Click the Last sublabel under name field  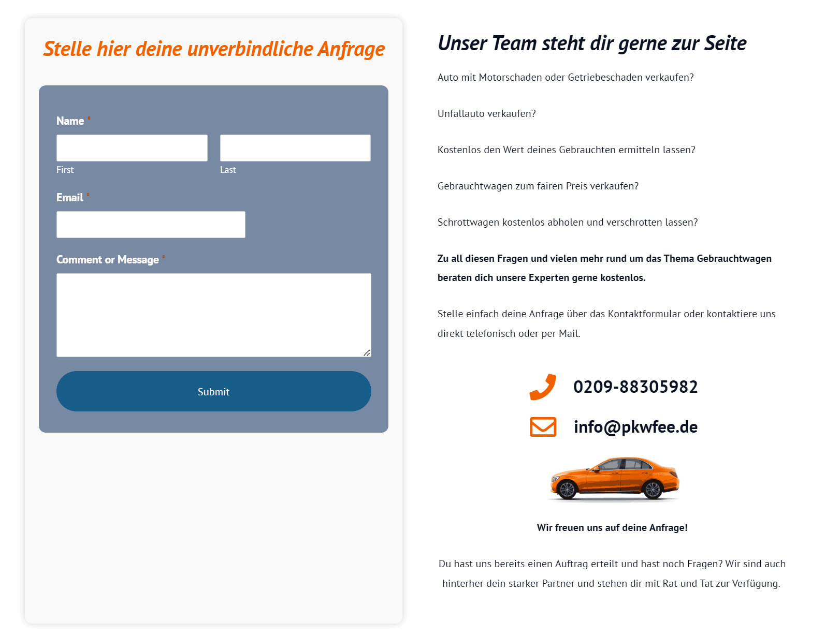tap(228, 170)
